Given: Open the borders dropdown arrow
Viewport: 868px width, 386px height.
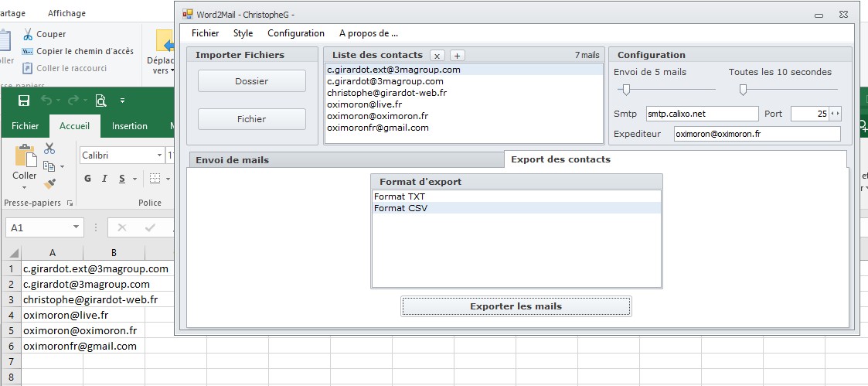Looking at the screenshot, I should click(168, 179).
